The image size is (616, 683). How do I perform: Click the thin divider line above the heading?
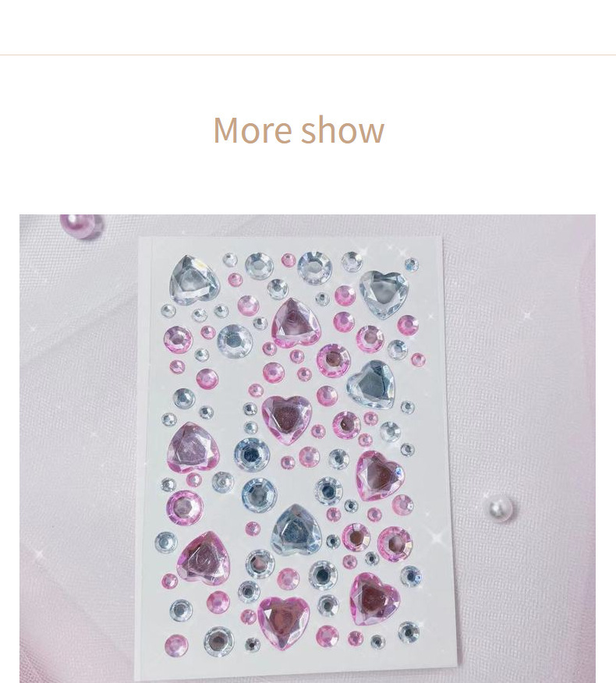tap(308, 55)
